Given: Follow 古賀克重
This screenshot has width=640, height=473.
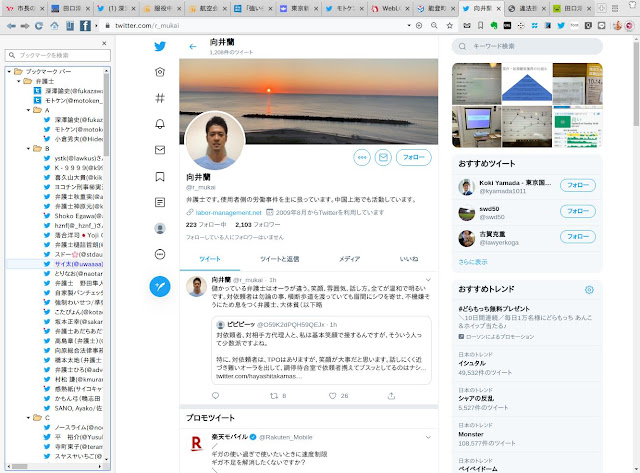Looking at the screenshot, I should click(x=578, y=237).
